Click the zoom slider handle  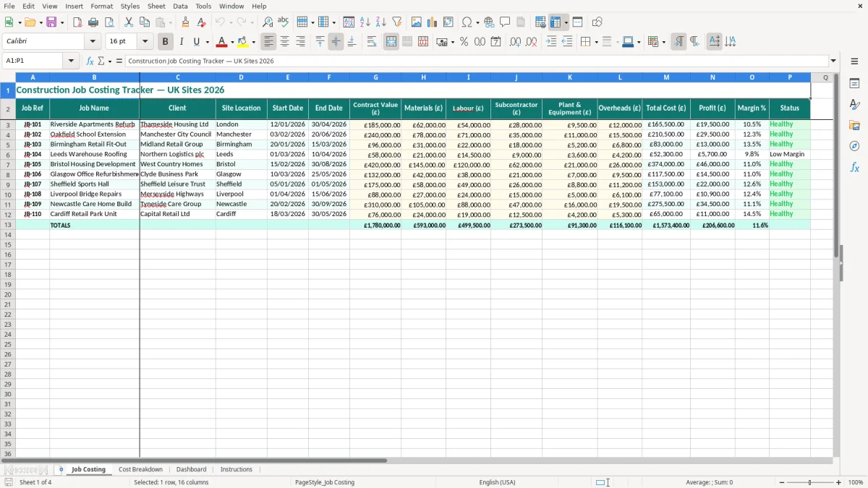click(810, 482)
